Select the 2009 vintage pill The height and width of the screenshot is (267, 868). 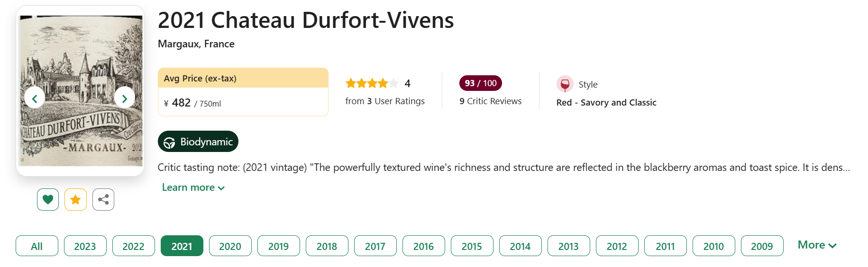coord(762,246)
